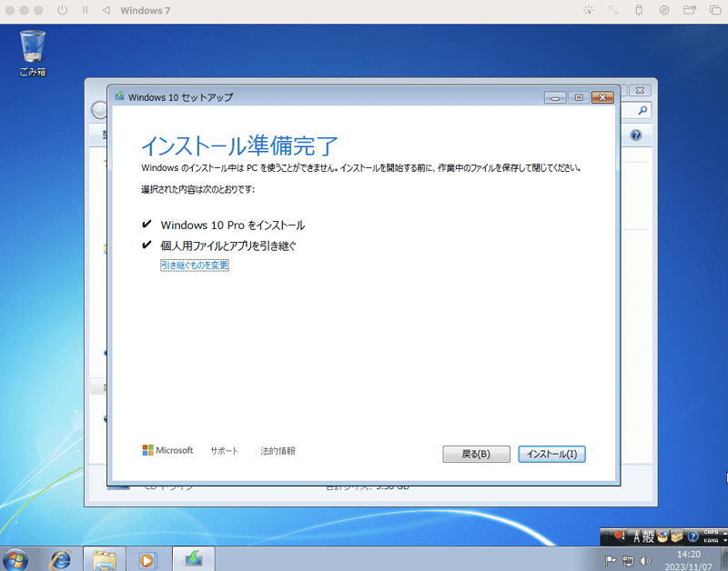
Task: Click the インストール準備完了 heading
Action: [x=239, y=145]
